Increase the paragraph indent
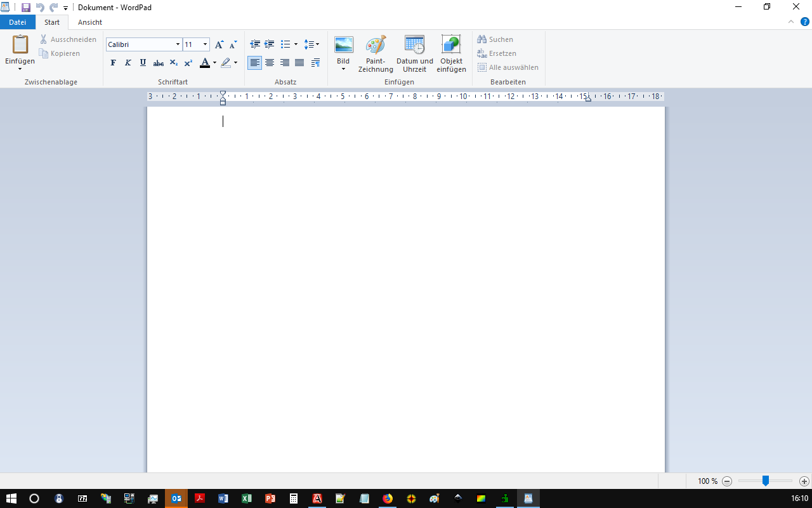The height and width of the screenshot is (508, 812). coord(270,44)
